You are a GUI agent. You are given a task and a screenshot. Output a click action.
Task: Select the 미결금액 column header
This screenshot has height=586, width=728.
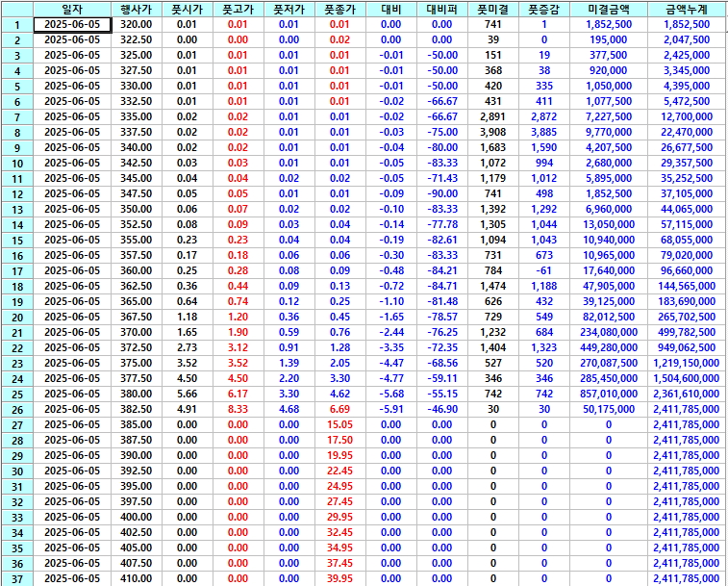pos(608,9)
